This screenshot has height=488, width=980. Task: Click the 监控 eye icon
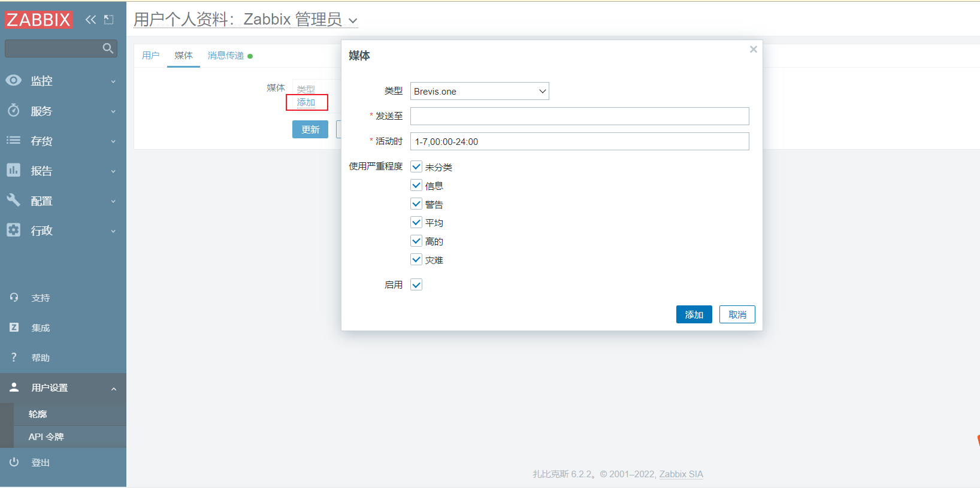[x=13, y=80]
